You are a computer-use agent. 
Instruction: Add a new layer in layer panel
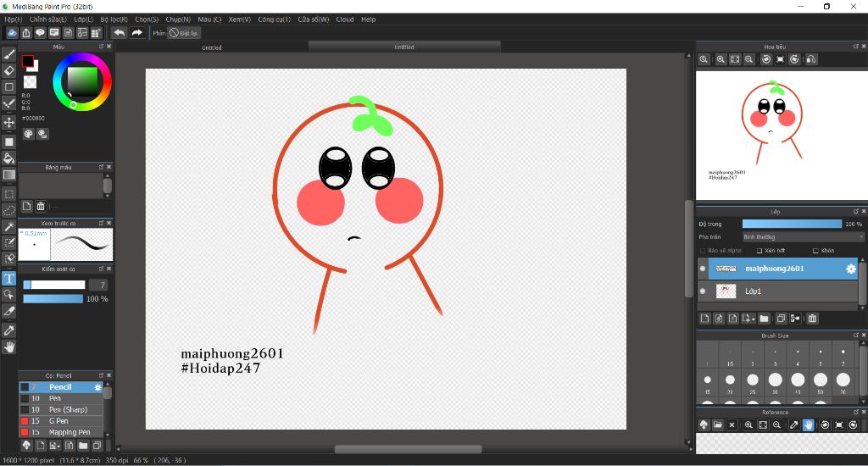[x=704, y=319]
